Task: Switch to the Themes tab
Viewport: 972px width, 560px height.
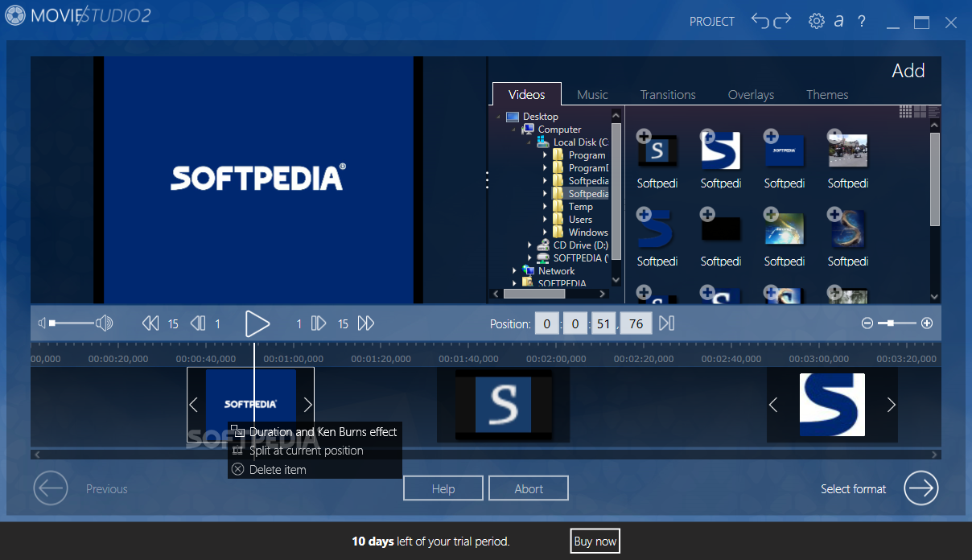Action: (x=827, y=94)
